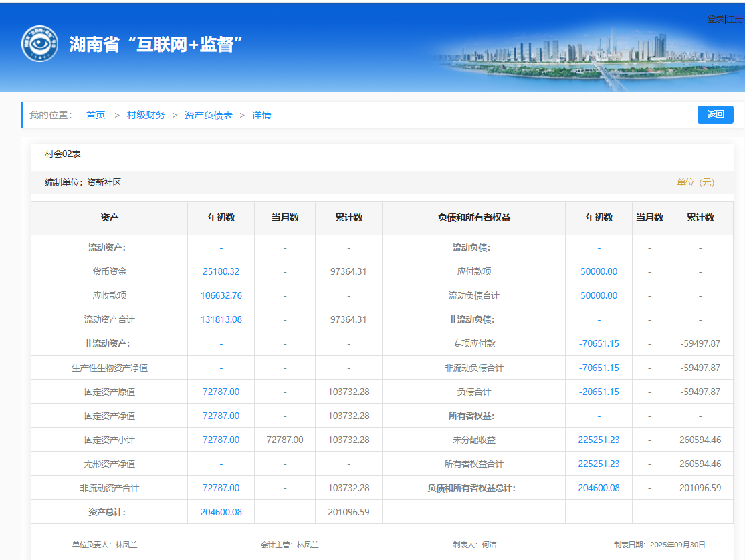Select 资产总计 opening value 204600.08

221,513
